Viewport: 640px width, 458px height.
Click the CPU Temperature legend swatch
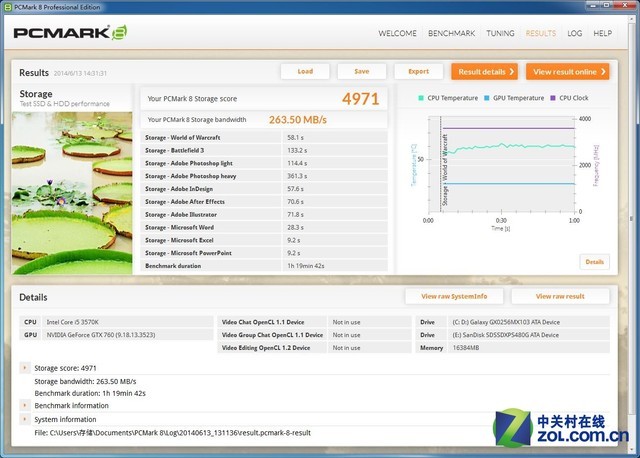click(421, 98)
